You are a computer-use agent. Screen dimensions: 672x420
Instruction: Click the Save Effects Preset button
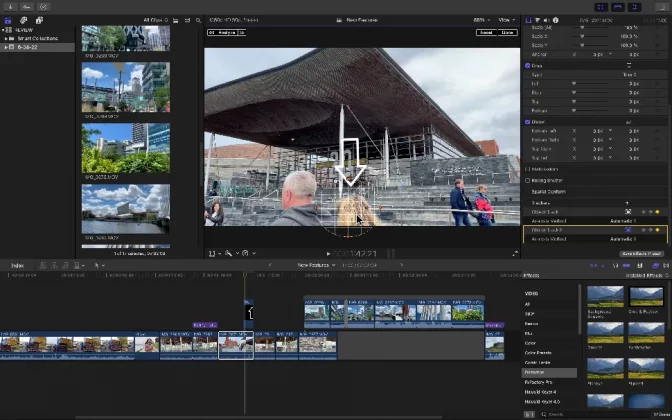(x=643, y=254)
